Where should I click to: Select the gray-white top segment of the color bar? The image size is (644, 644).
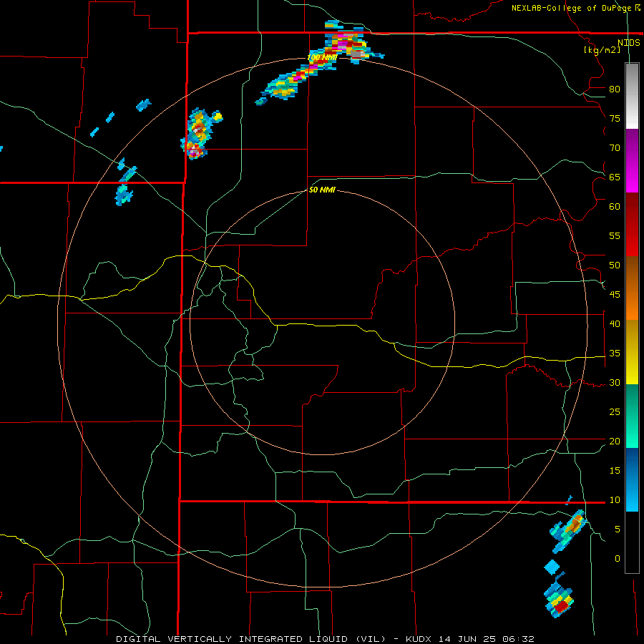coord(632,96)
